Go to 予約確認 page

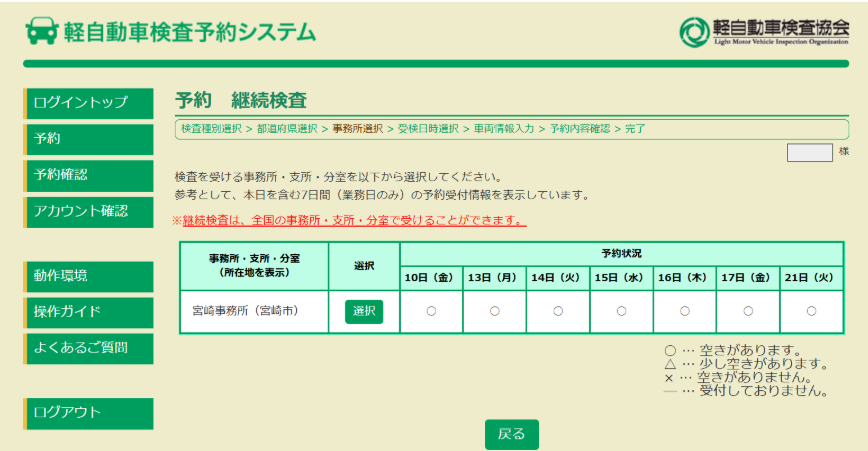point(89,176)
